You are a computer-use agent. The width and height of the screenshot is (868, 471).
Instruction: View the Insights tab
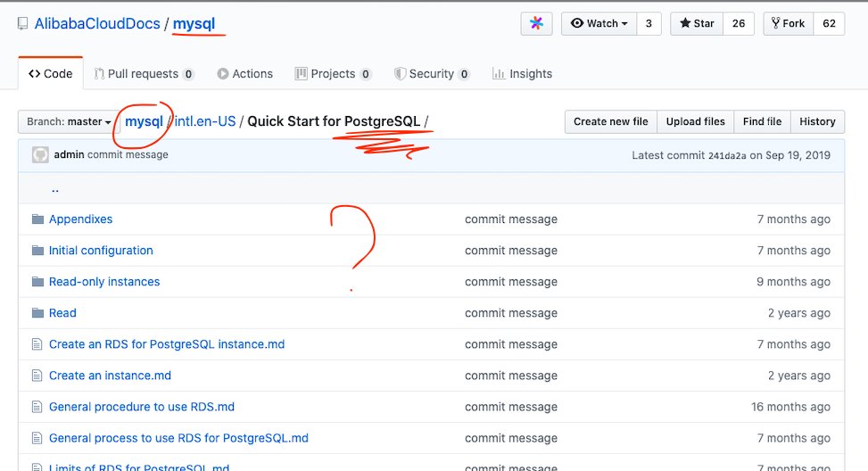pos(523,74)
